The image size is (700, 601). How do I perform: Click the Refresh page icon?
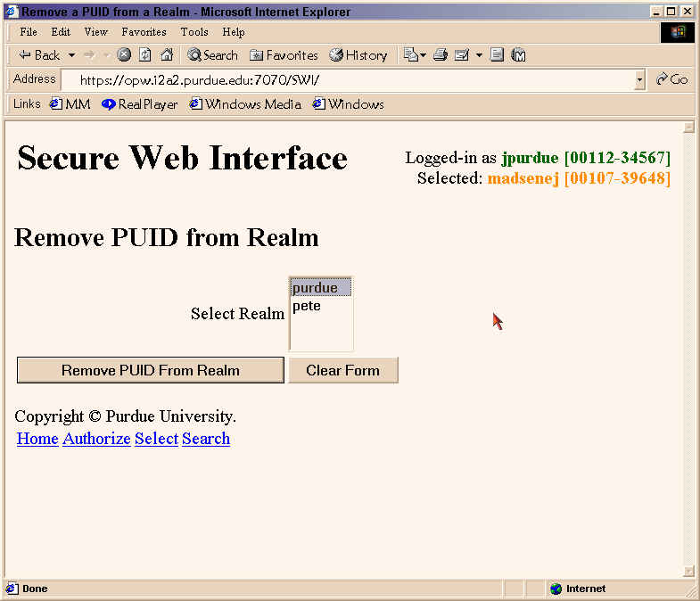pos(145,55)
